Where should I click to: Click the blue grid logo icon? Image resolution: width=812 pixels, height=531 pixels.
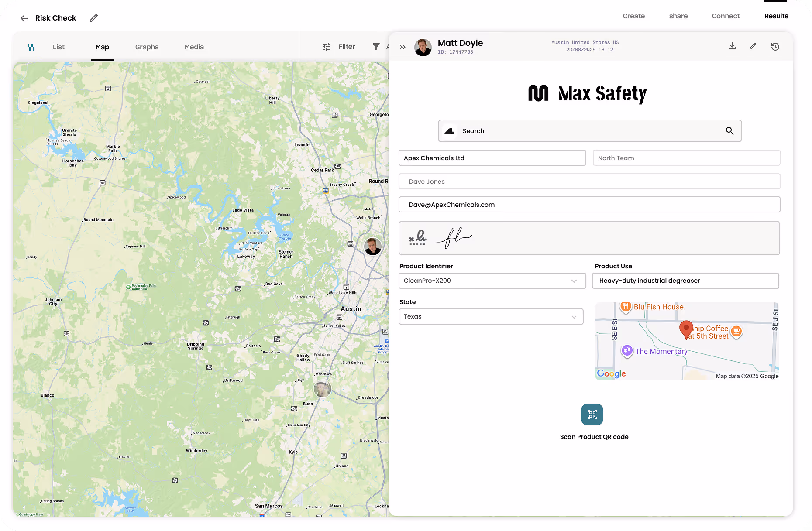[31, 47]
